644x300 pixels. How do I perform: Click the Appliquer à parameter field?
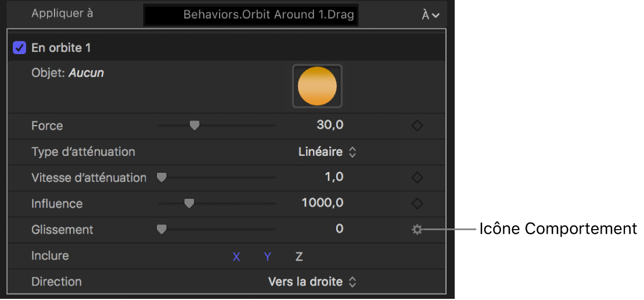(x=250, y=15)
